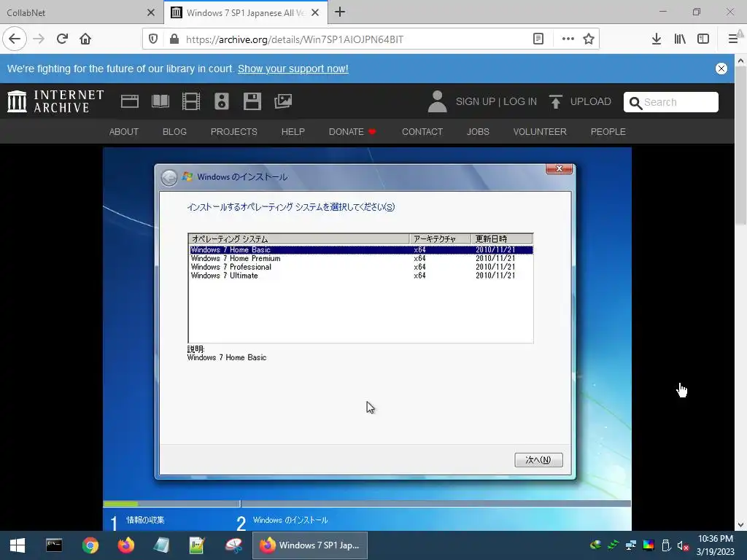Click the Windows 7 installer screenshot image
The height and width of the screenshot is (560, 747).
[x=367, y=338]
